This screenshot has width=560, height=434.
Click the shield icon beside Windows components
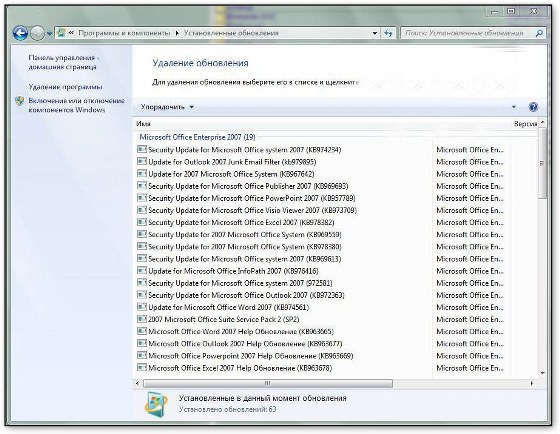coord(20,101)
